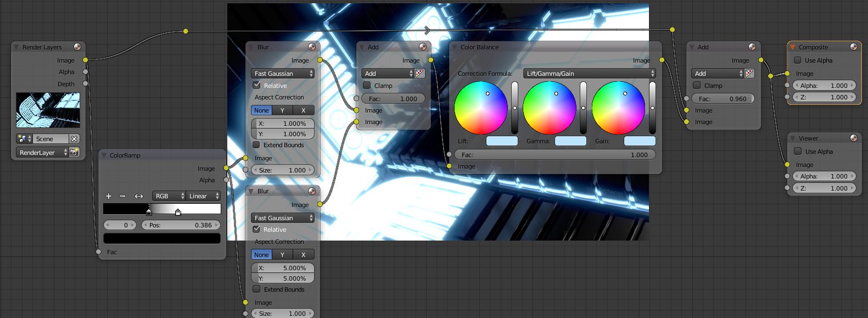The height and width of the screenshot is (318, 868).
Task: Click Color Balance Image output socket
Action: (662, 60)
